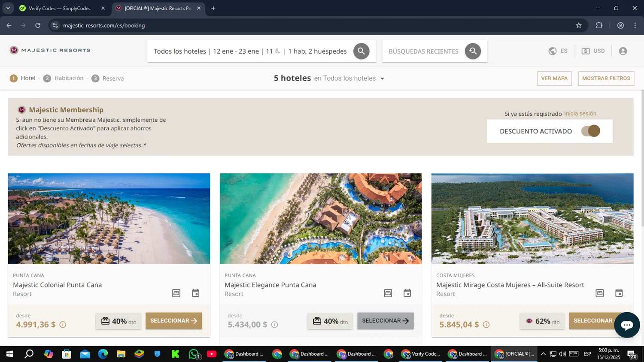The image size is (644, 362).
Task: Select Majestic Colonial Punta Cana hotel
Action: click(173, 321)
